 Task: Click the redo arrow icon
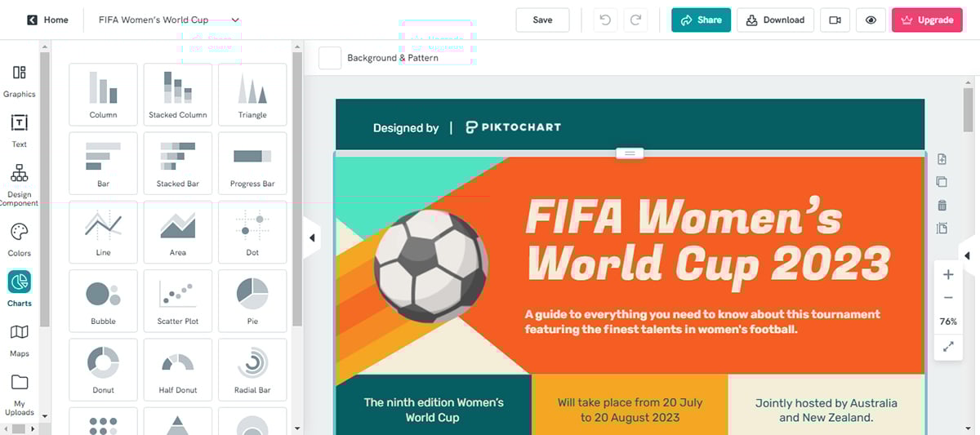tap(635, 20)
